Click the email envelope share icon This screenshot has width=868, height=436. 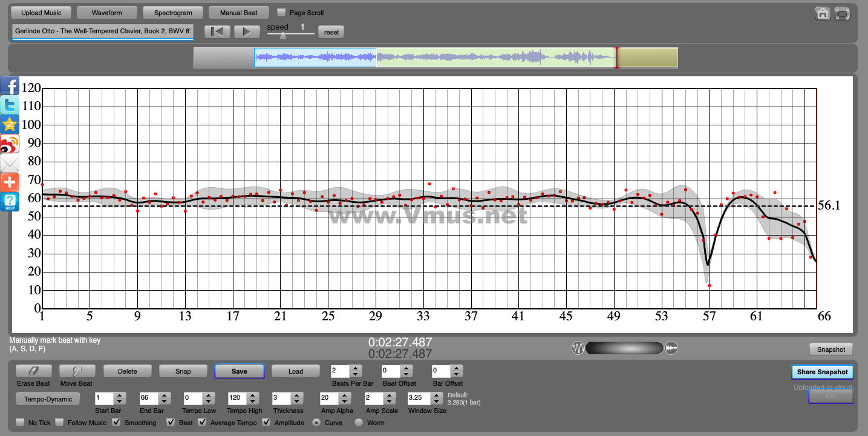pos(10,163)
